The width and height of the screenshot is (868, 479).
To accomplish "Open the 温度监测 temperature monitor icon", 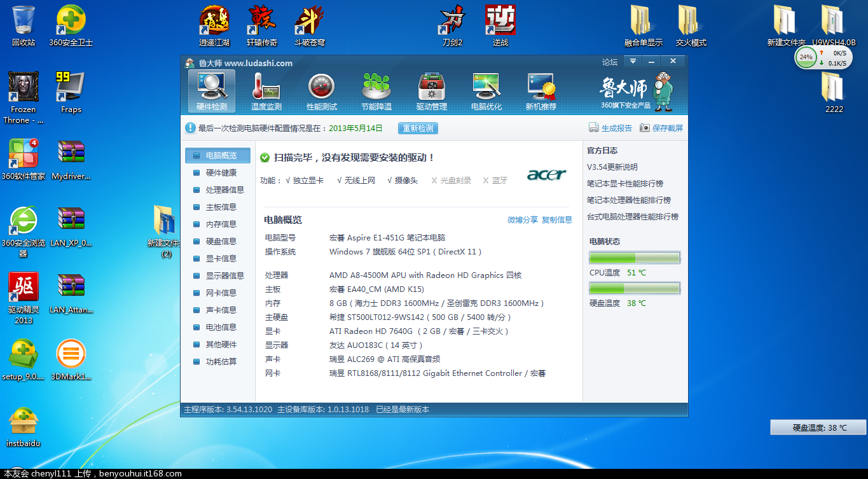I will click(x=266, y=92).
